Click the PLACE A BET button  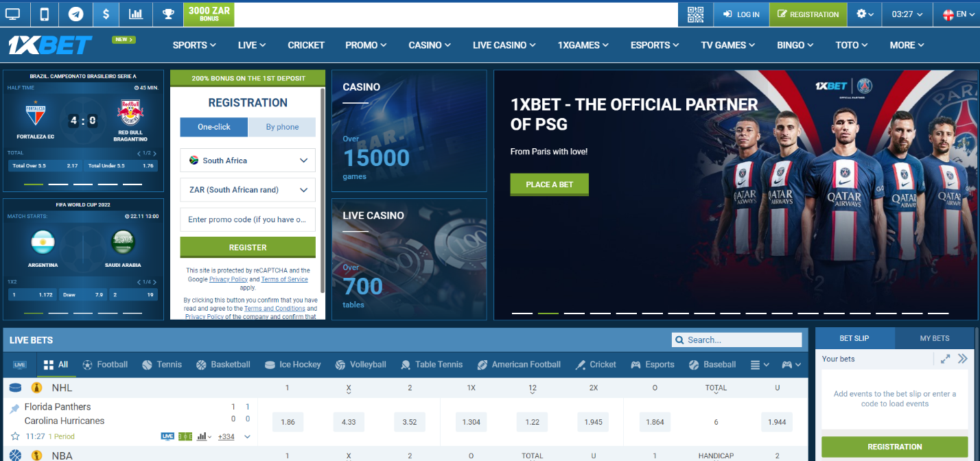coord(549,185)
